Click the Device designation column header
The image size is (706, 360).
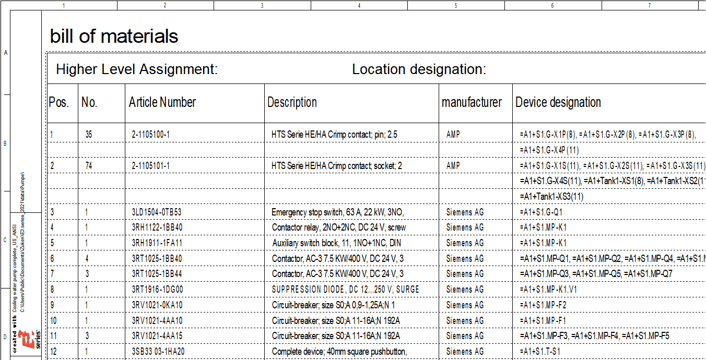pyautogui.click(x=558, y=102)
